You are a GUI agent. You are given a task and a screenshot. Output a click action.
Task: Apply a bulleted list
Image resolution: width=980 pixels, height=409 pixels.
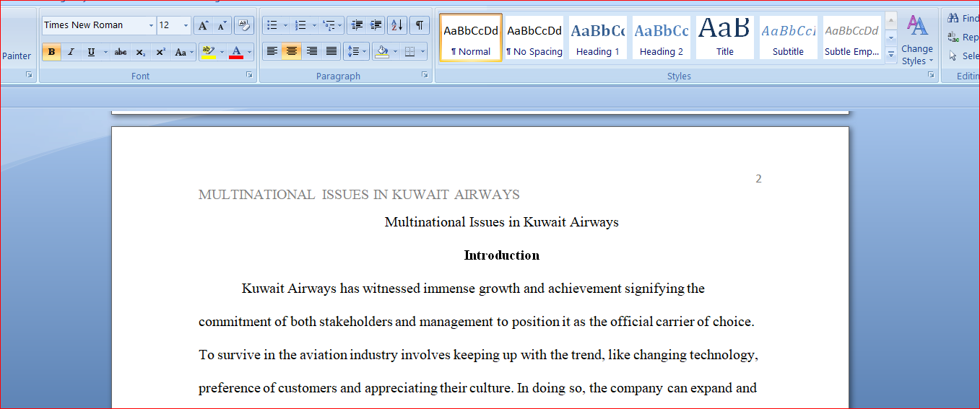pyautogui.click(x=272, y=25)
